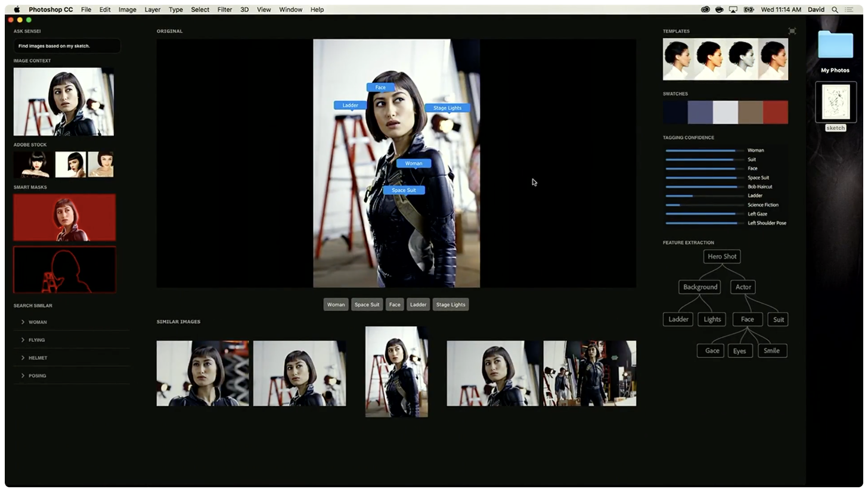This screenshot has width=868, height=492.
Task: Click the Ladder tagging confidence bar
Action: click(704, 196)
